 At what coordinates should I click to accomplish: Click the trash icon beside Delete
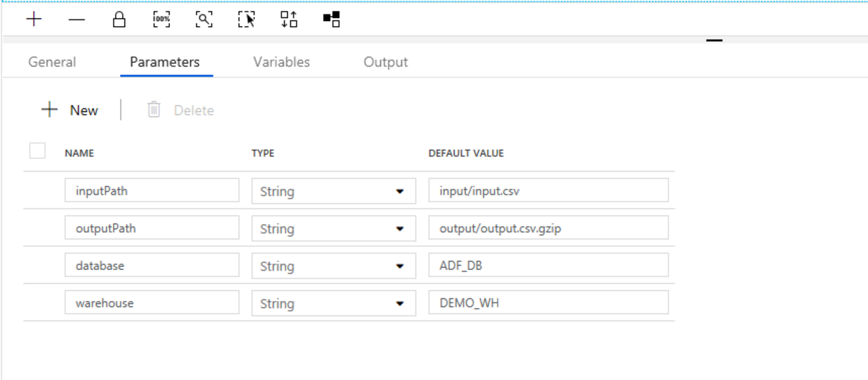[x=153, y=109]
